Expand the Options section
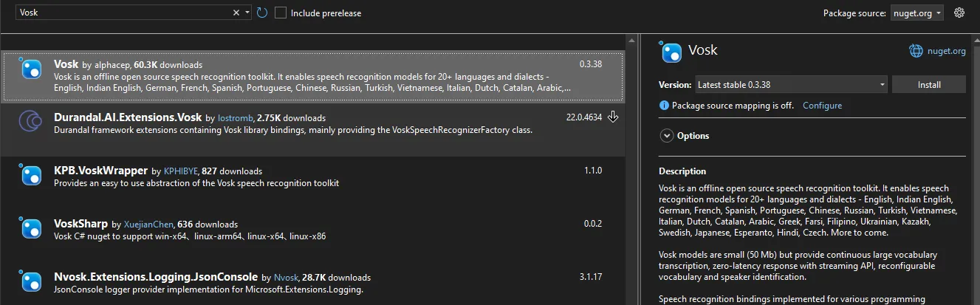The width and height of the screenshot is (980, 305). pyautogui.click(x=668, y=136)
